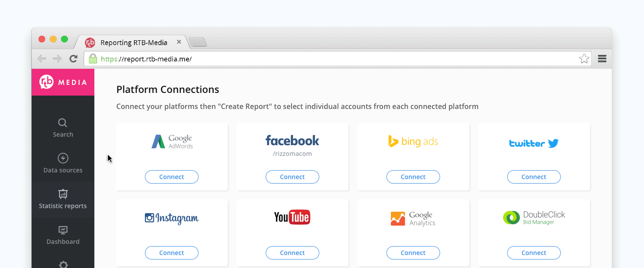Image resolution: width=644 pixels, height=268 pixels.
Task: Click the RTB Media logo in sidebar
Action: pyautogui.click(x=63, y=82)
